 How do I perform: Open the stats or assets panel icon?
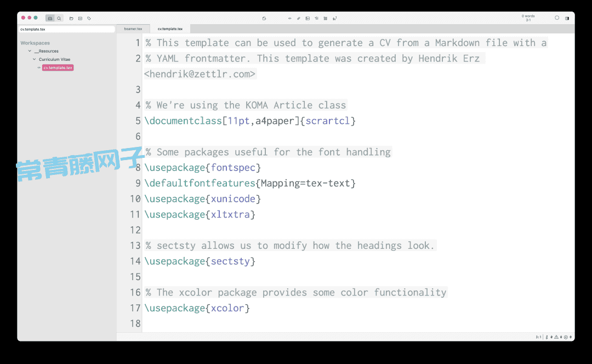(x=80, y=18)
